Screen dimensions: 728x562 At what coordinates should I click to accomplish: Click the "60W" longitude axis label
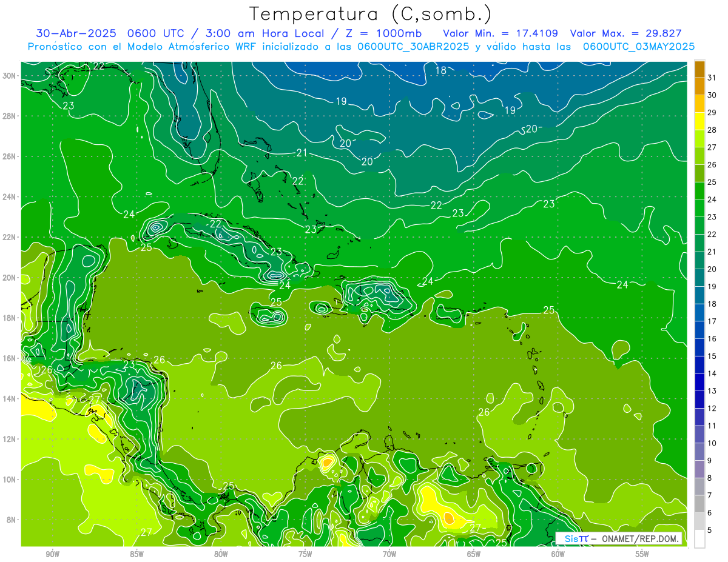tap(558, 554)
